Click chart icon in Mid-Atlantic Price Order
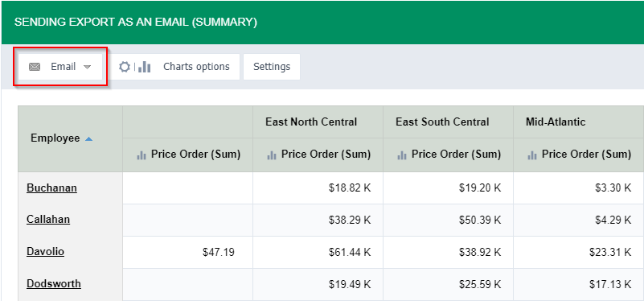The width and height of the screenshot is (644, 301). pyautogui.click(x=532, y=155)
